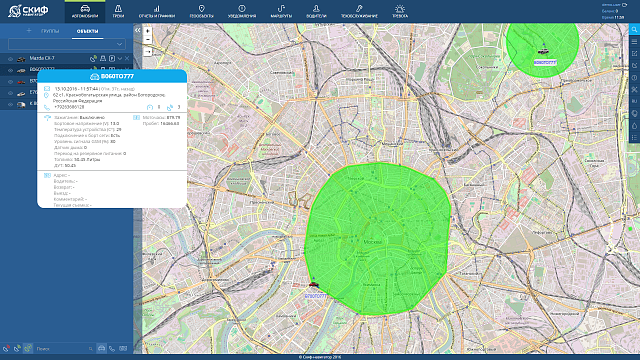This screenshot has width=640, height=360.
Task: Click the СКИФ Навигатор logo
Action: click(29, 11)
